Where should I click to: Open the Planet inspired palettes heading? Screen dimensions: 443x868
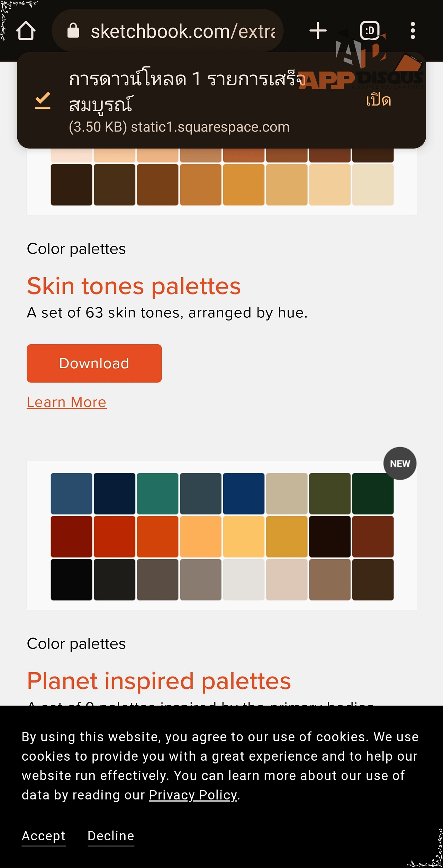point(159,681)
